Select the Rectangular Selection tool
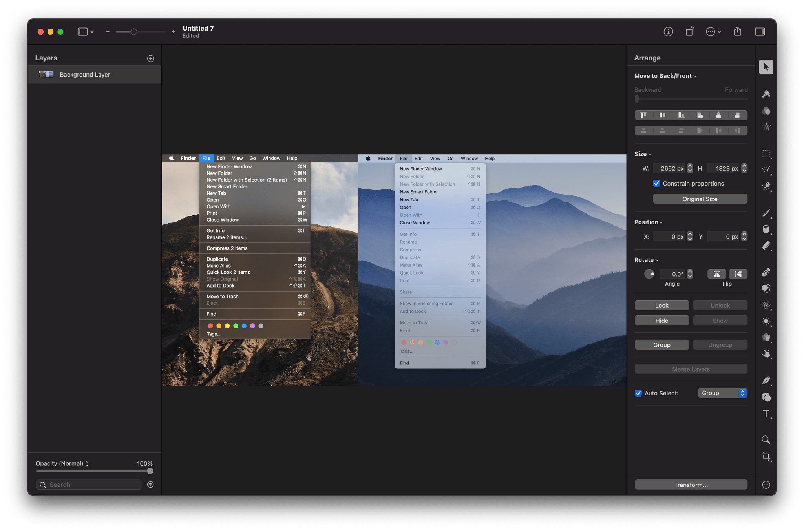Screen dimensions: 804x532 point(766,153)
